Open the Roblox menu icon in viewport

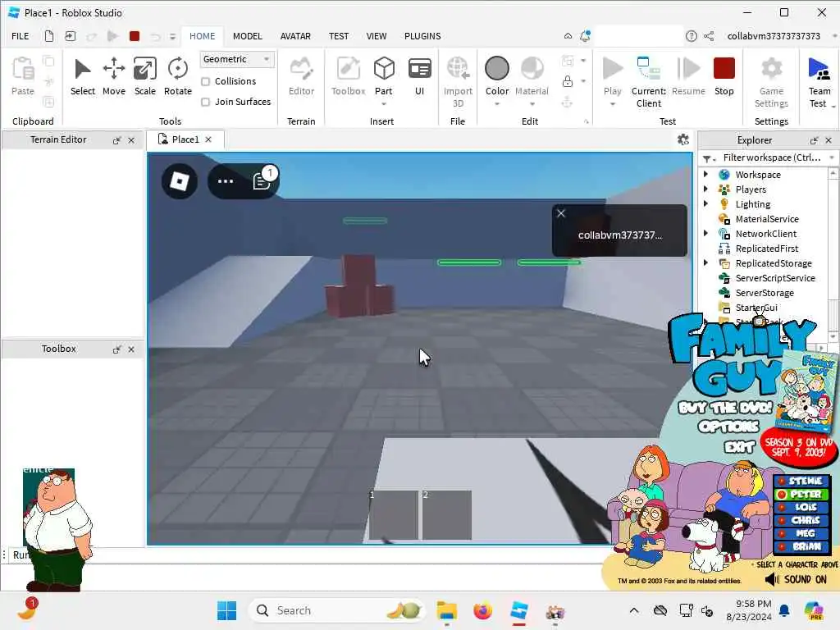[x=180, y=181]
